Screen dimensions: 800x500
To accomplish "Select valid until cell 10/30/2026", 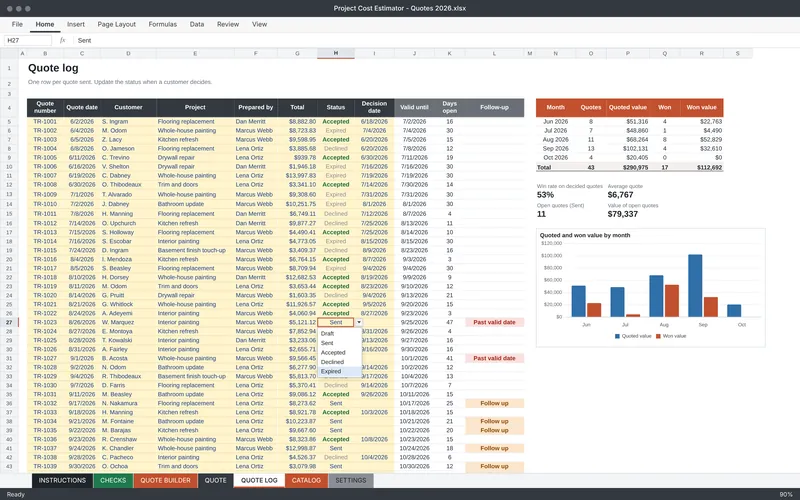I will 414,466.
